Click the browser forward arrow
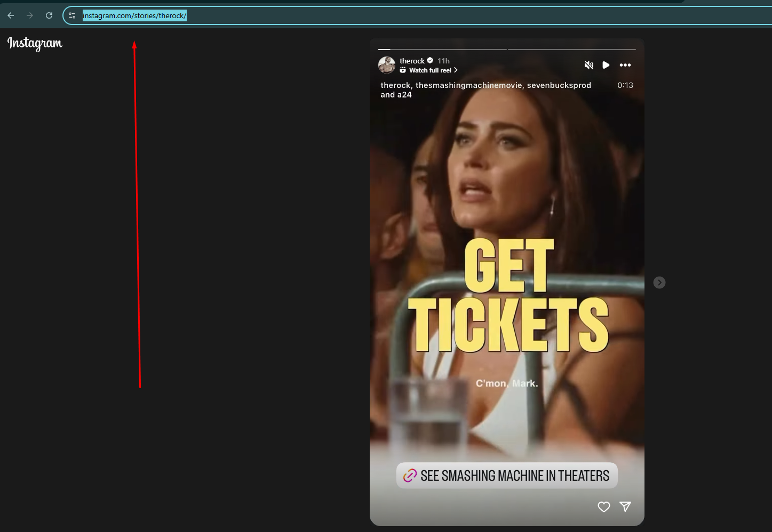 click(x=30, y=15)
